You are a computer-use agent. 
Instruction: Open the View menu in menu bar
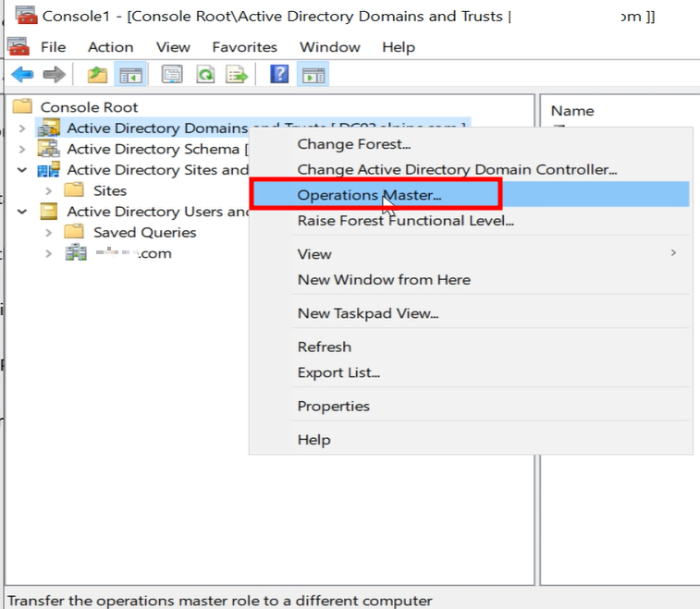coord(173,47)
